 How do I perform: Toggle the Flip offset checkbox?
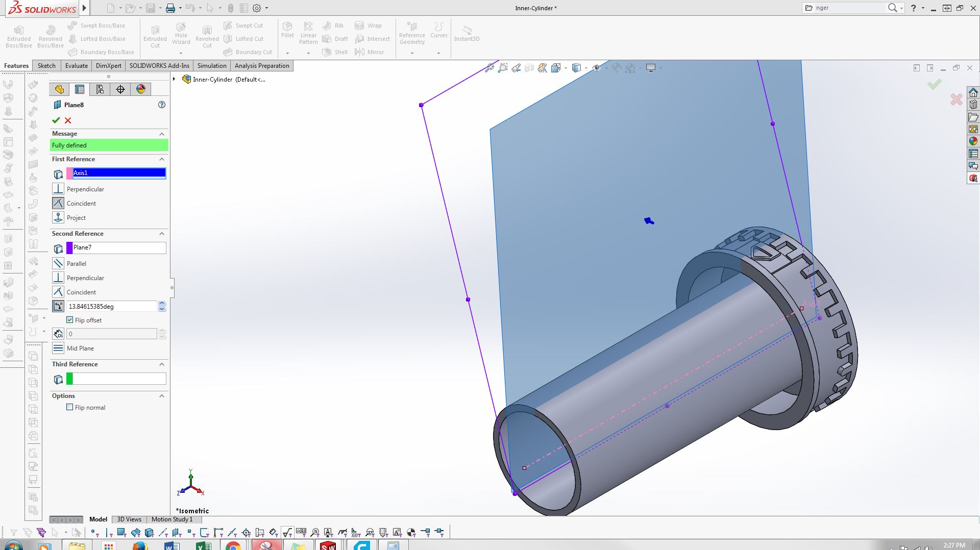70,320
